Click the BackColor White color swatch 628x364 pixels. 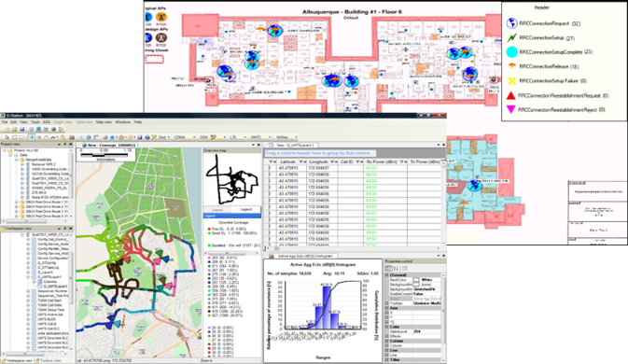pyautogui.click(x=416, y=279)
